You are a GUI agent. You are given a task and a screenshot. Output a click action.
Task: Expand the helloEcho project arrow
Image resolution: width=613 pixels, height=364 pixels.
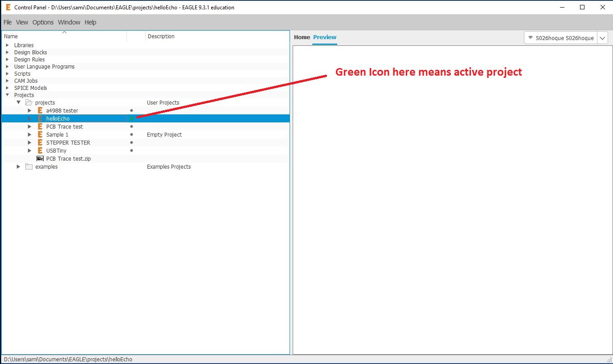(x=30, y=118)
